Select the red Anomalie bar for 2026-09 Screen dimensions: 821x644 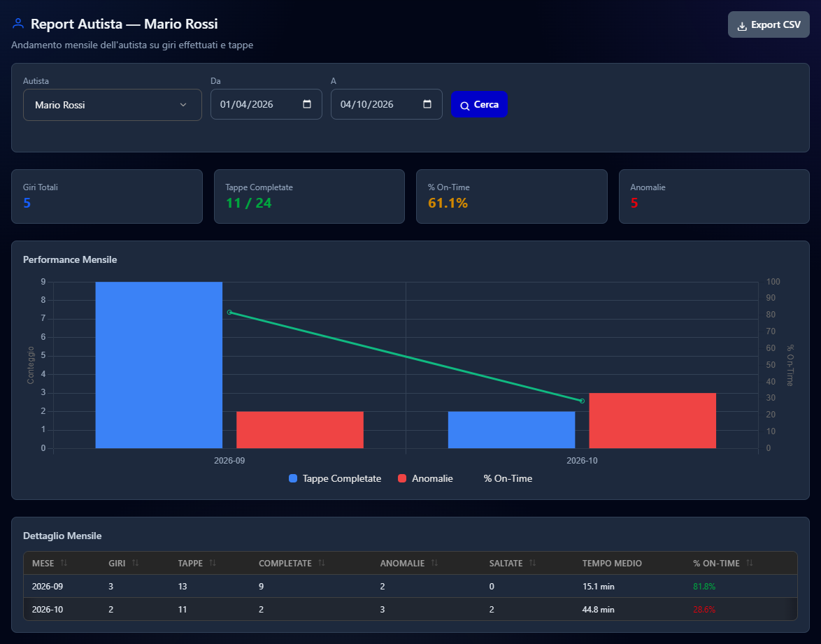coord(300,430)
